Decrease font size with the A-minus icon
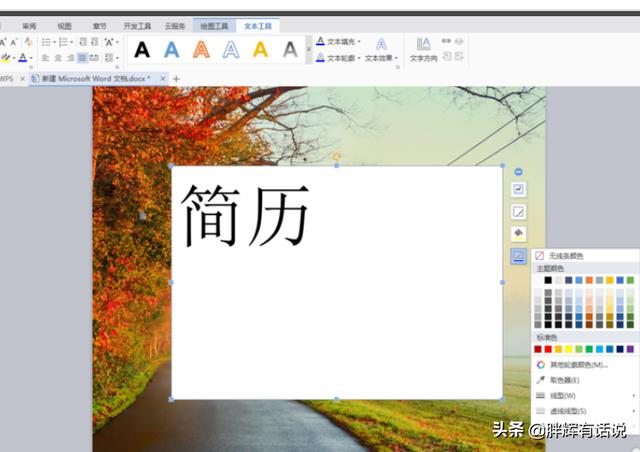 tap(14, 42)
